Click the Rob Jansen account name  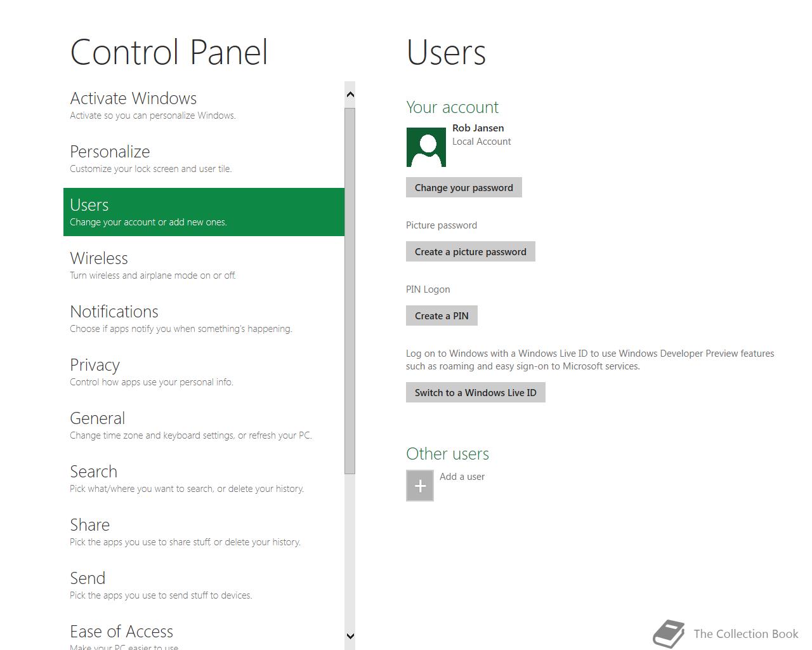pos(478,128)
